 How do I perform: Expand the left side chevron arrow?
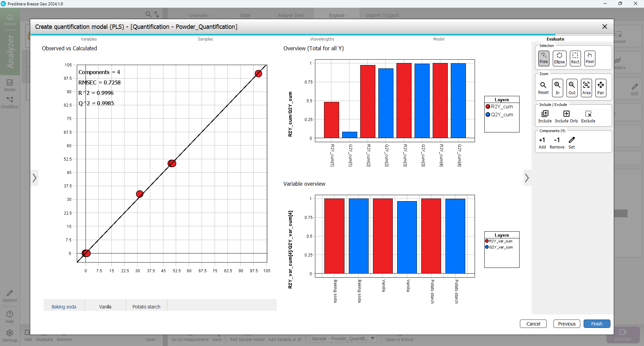(35, 178)
